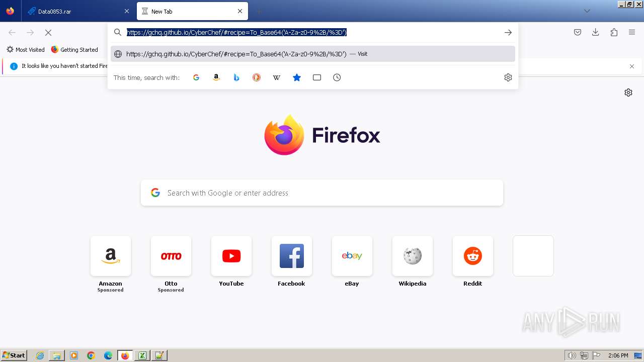Viewport: 644px width, 362px height.
Task: Read the info notification message text
Action: [x=64, y=66]
